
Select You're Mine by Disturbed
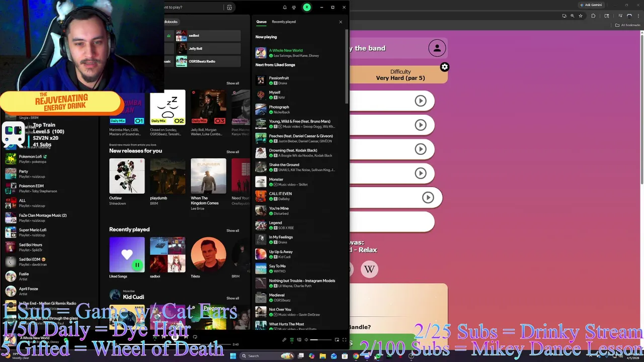(x=299, y=211)
